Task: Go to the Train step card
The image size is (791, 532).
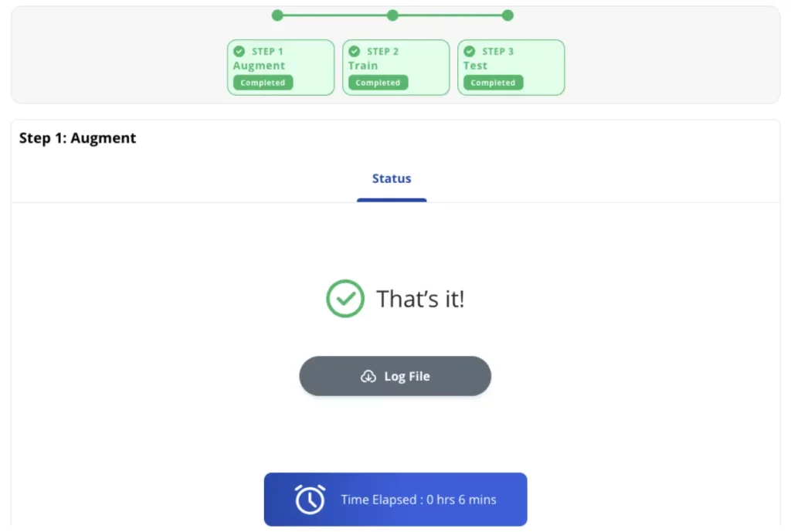Action: click(395, 67)
